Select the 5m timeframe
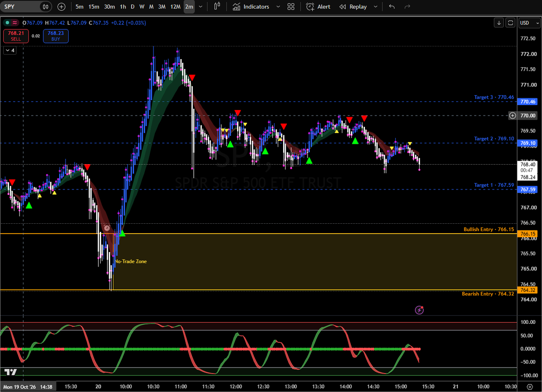This screenshot has height=392, width=542. point(79,7)
